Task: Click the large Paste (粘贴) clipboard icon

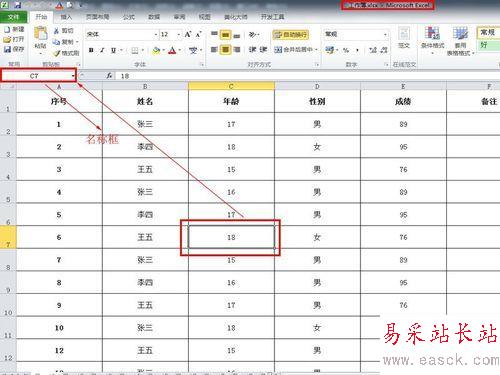Action: point(41,34)
